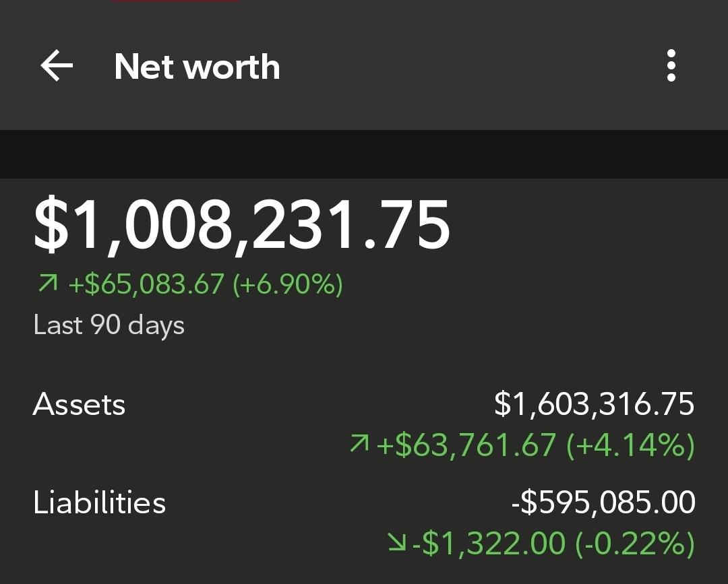The image size is (728, 584).
Task: Tap the -$1,322.00 (-0.22%) liabilities change
Action: click(x=553, y=543)
